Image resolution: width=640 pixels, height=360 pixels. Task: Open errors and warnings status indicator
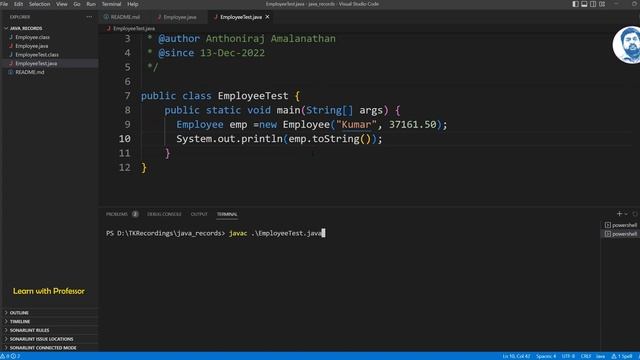tap(11, 356)
